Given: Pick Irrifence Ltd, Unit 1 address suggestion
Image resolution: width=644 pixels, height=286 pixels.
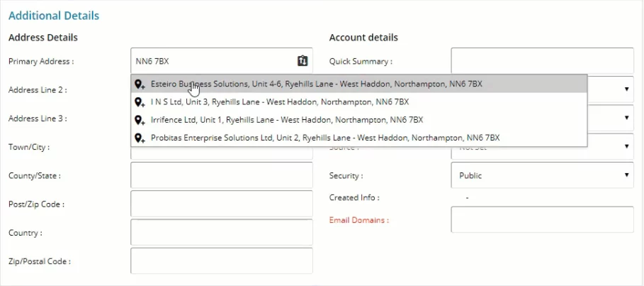Looking at the screenshot, I should tap(359, 120).
